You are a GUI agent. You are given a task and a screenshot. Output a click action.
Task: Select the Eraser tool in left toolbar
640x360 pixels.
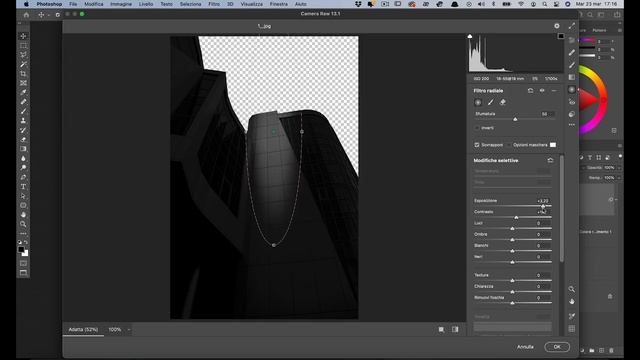click(23, 140)
